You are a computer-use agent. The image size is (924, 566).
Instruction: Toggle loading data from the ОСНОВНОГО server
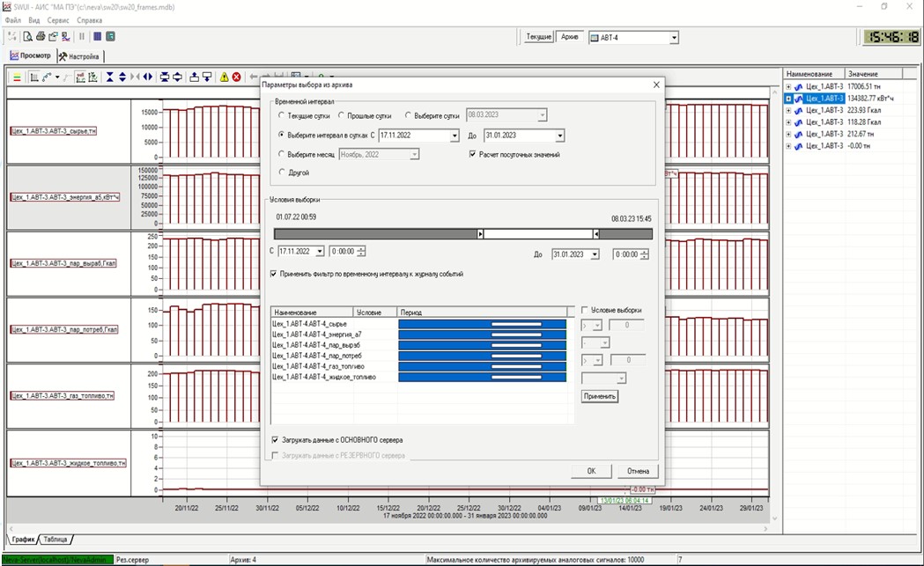275,440
